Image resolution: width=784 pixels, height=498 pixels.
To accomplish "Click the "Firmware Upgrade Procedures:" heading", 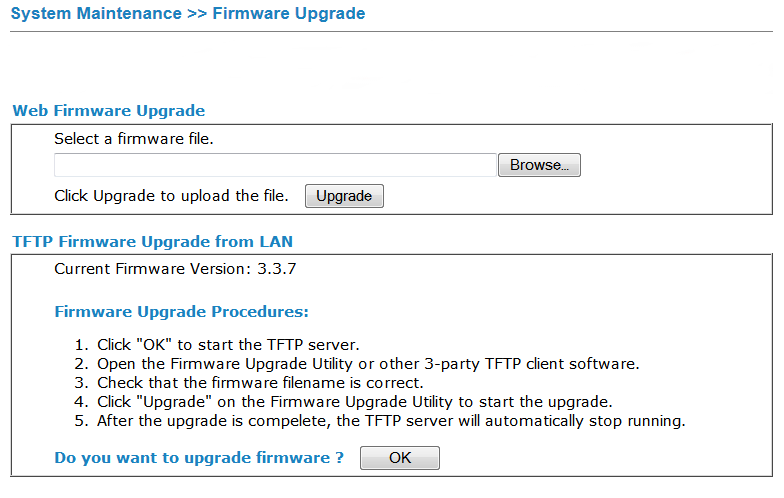I will (181, 312).
